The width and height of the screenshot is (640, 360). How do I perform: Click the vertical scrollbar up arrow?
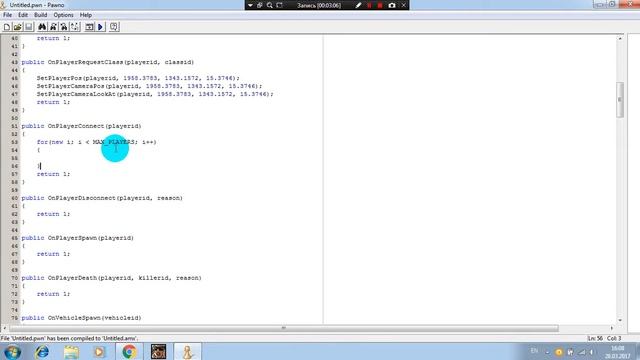[620, 38]
